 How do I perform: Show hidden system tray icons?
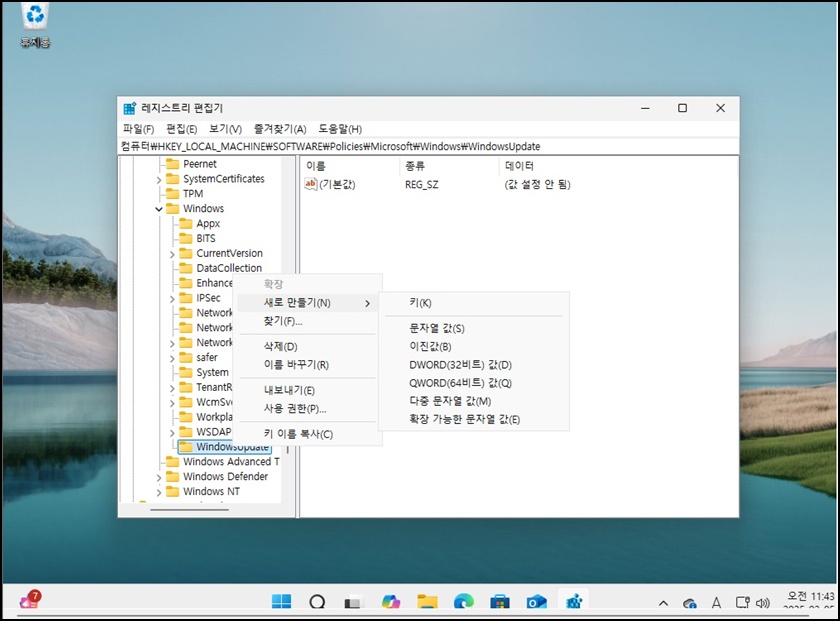pos(663,603)
